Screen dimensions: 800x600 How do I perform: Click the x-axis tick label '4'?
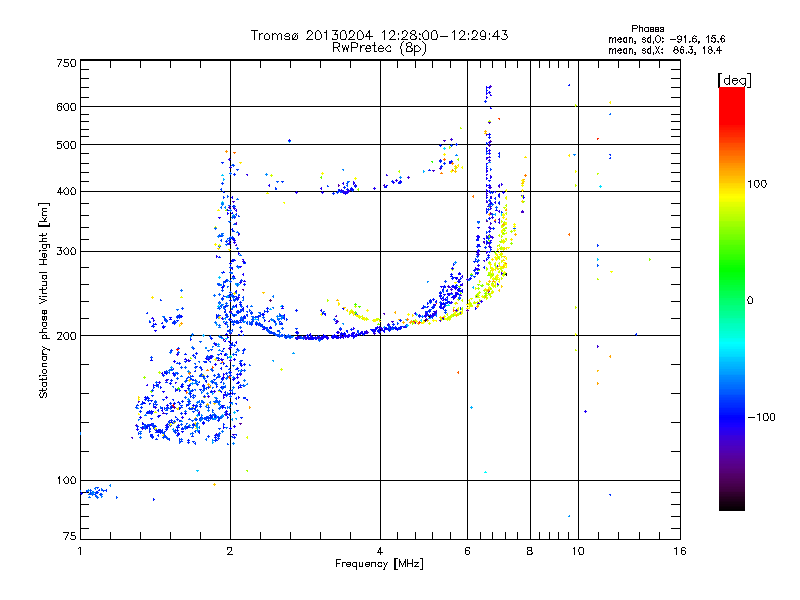380,551
